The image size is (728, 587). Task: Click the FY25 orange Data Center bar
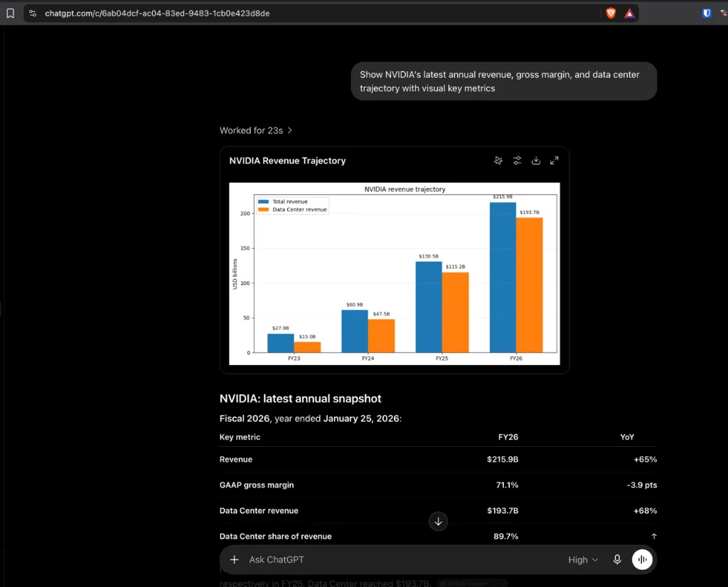click(x=456, y=312)
